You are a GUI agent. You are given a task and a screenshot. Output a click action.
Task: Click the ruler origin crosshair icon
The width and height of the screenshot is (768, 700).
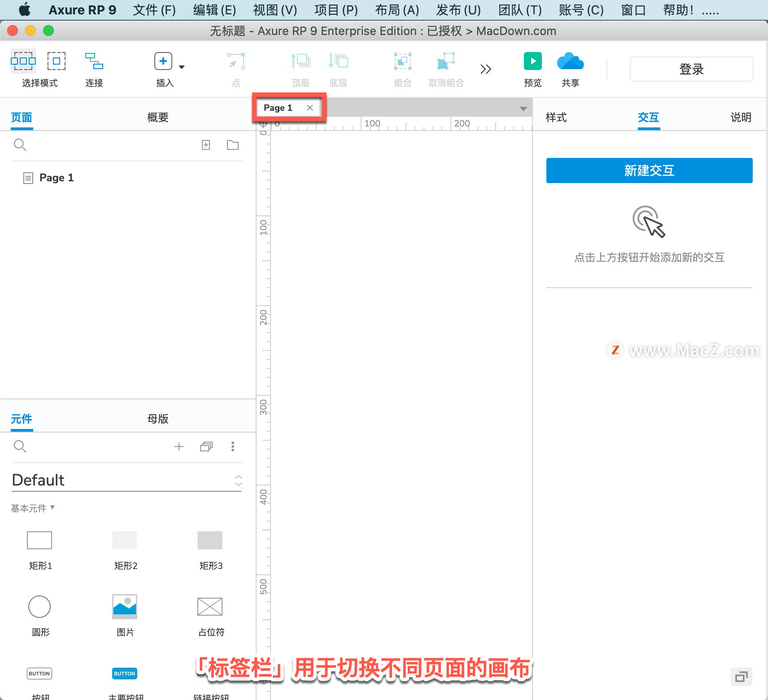coord(263,124)
